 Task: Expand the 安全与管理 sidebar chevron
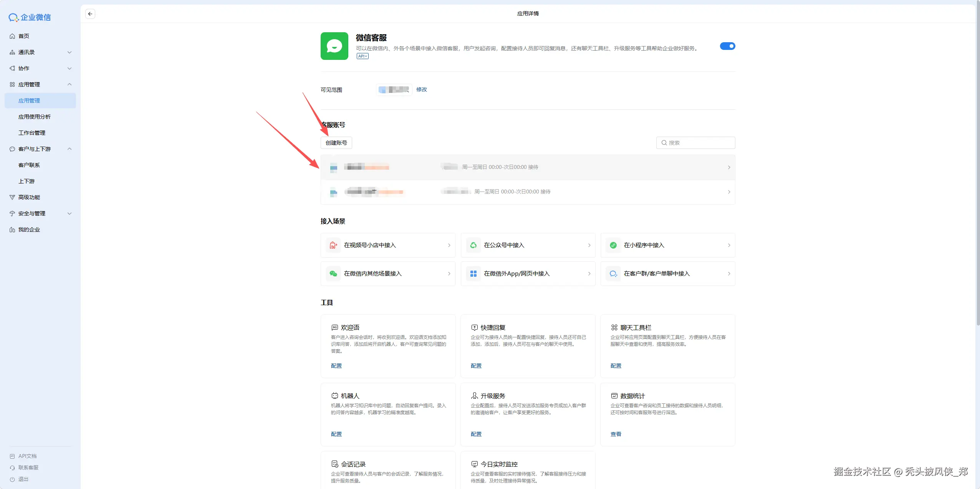pyautogui.click(x=70, y=213)
